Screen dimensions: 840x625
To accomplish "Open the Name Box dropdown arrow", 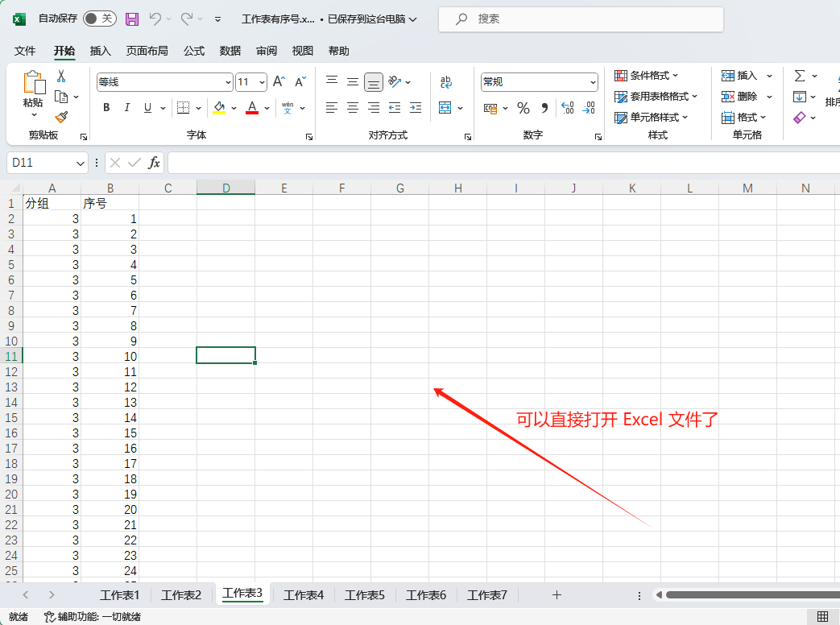I will (81, 163).
